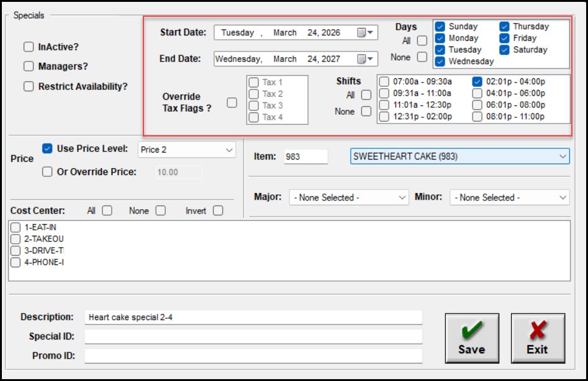Click the Item number field showing 983
Image resolution: width=588 pixels, height=381 pixels.
click(x=305, y=156)
